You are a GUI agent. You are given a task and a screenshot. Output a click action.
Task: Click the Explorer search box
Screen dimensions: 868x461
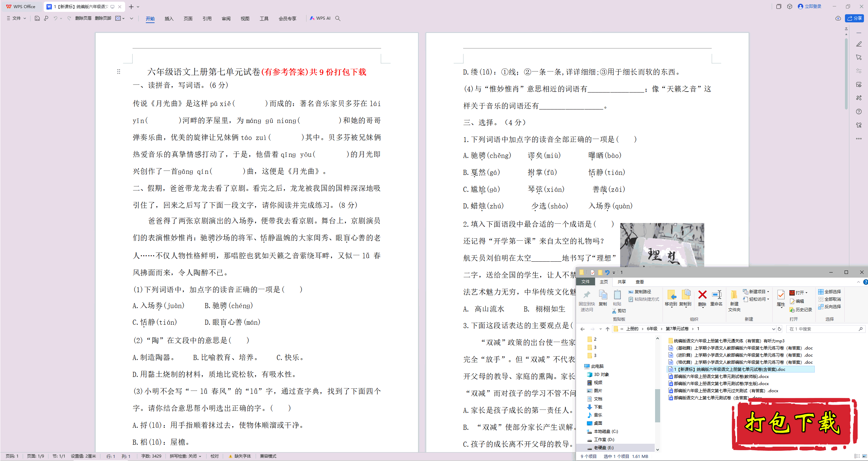825,329
